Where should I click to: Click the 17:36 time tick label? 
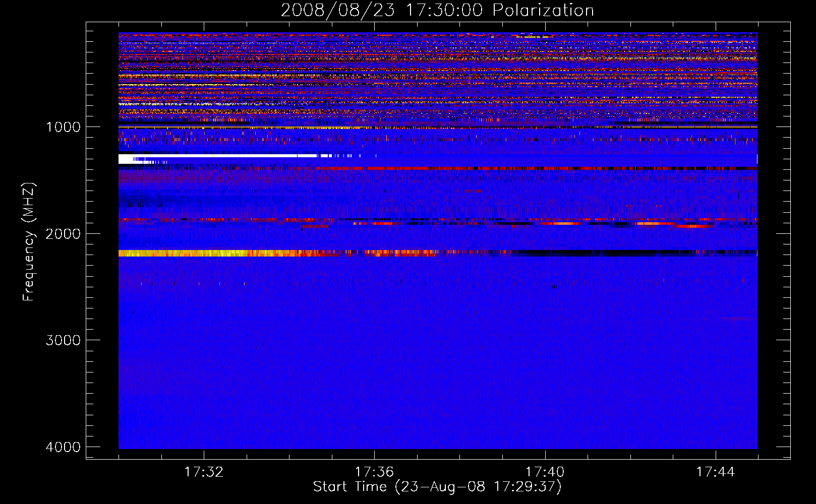coord(374,472)
